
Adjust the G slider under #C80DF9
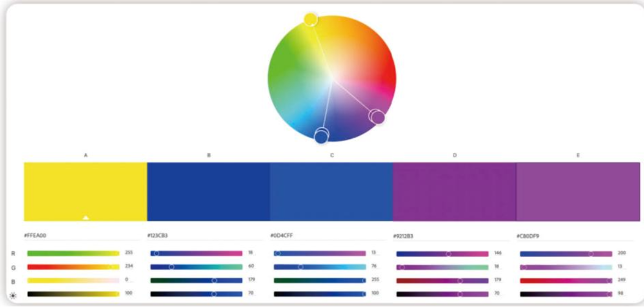click(566, 267)
